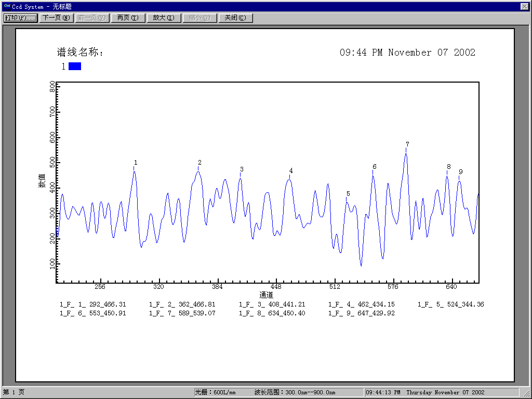Click peak entry 1_F_ 5_ 524_344.36
This screenshot has width=532, height=399.
(451, 304)
